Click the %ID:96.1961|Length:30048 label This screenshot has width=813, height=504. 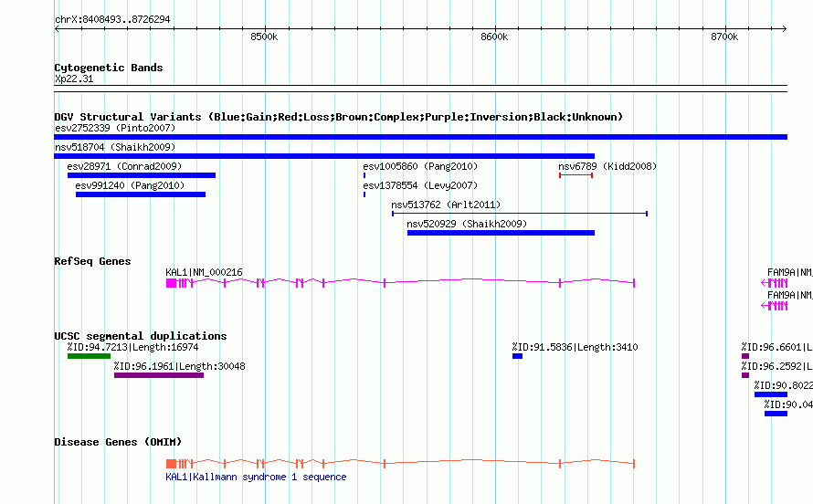pyautogui.click(x=179, y=366)
